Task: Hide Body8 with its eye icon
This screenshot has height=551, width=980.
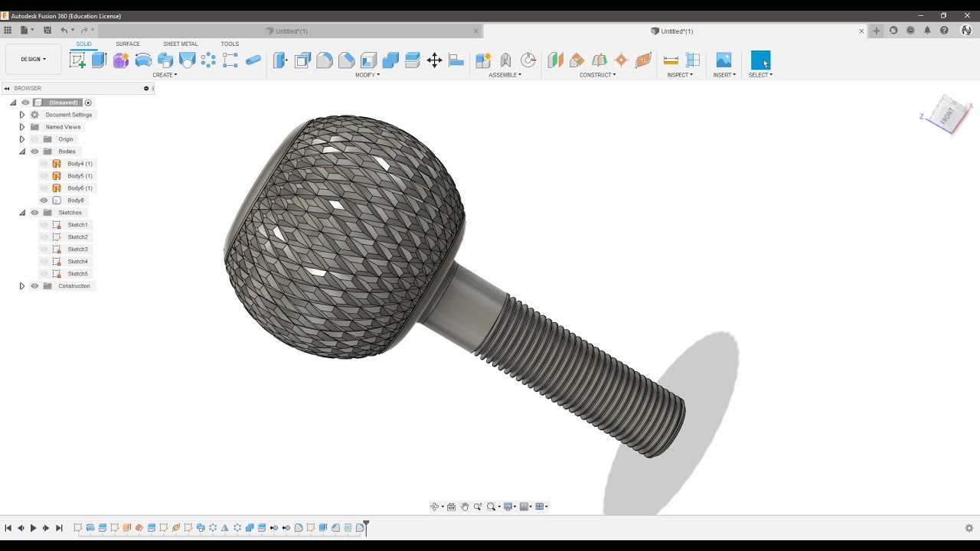Action: click(44, 201)
